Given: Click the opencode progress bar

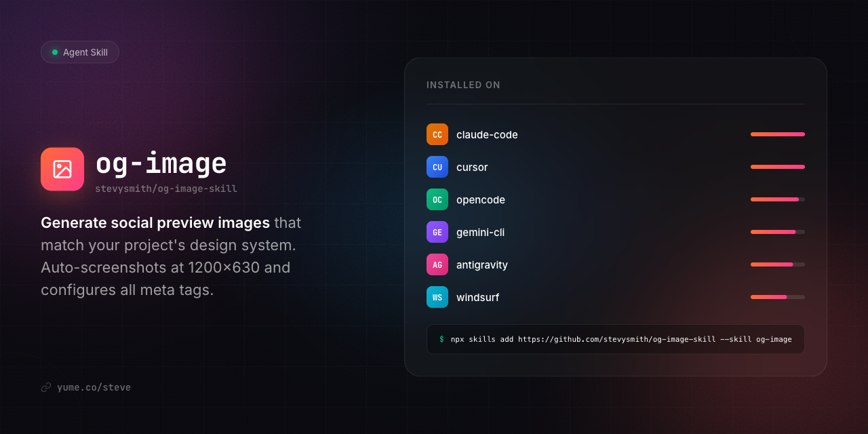Looking at the screenshot, I should click(778, 199).
